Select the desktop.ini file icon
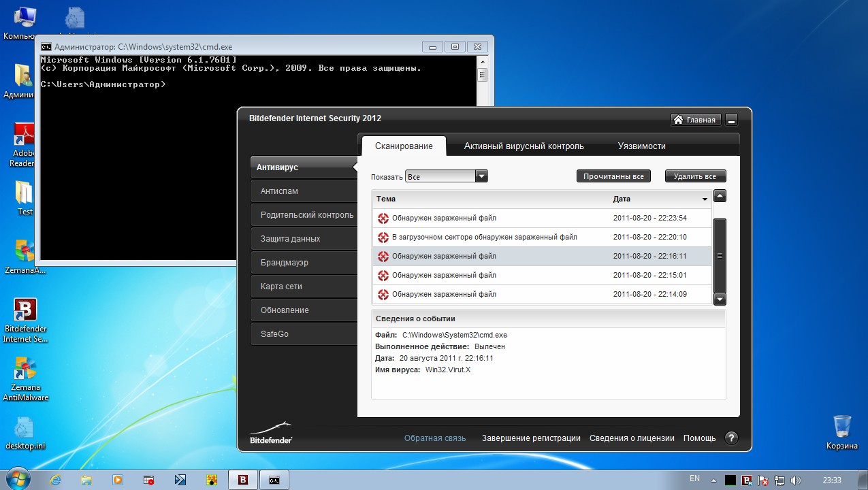 [25, 433]
